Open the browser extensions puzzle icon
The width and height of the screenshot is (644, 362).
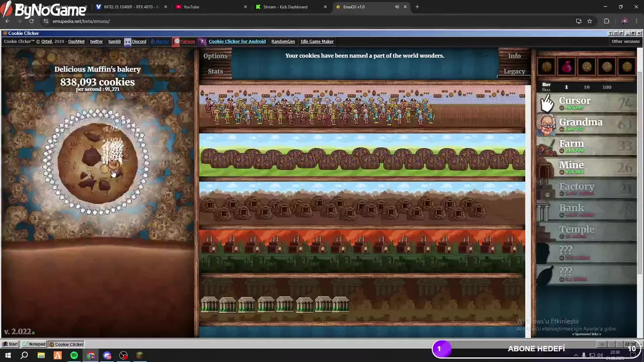(606, 21)
